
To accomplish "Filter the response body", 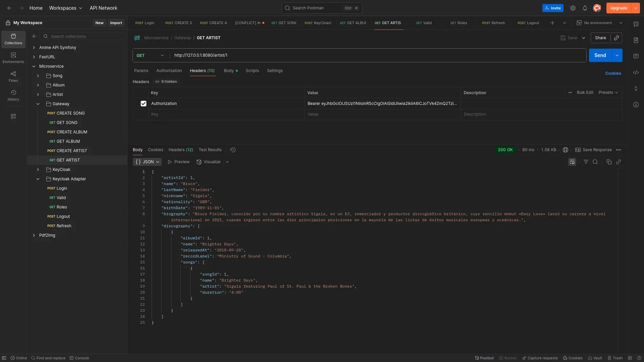I will pos(586,162).
